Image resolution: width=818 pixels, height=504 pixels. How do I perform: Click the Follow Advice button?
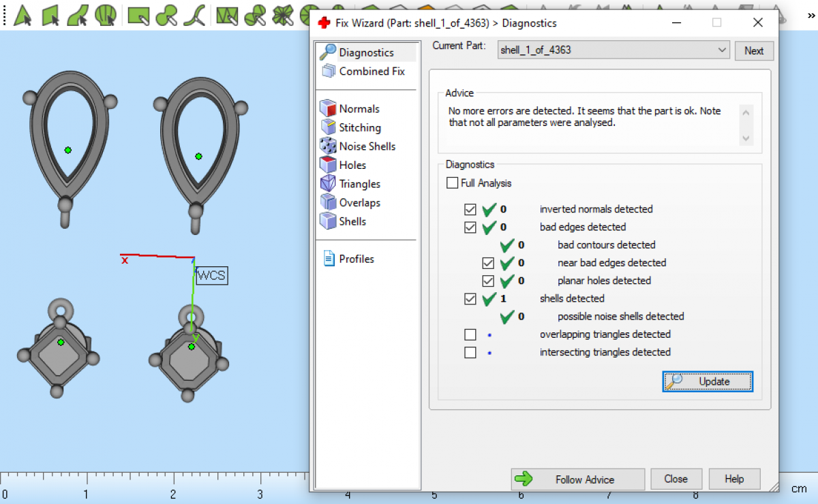coord(577,479)
